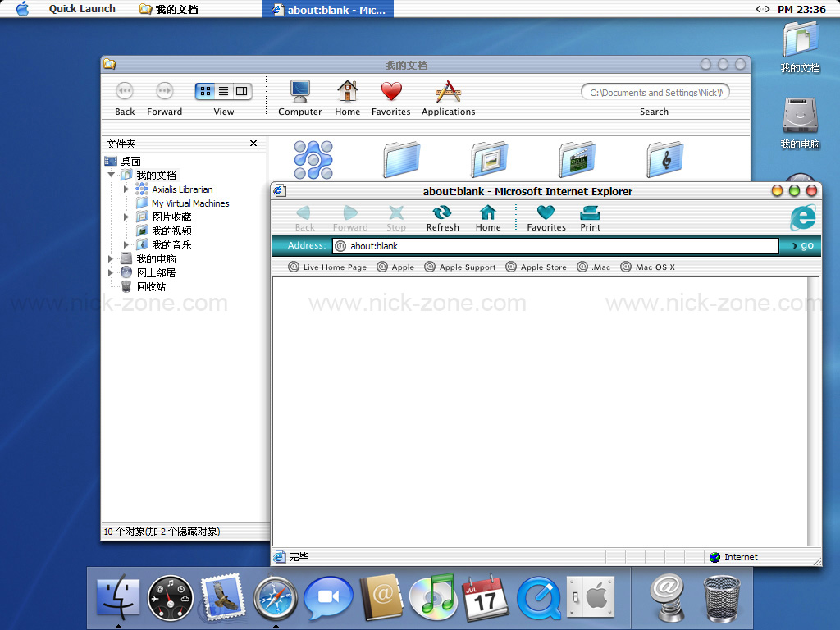The height and width of the screenshot is (630, 840).
Task: Switch to list view in View control
Action: point(223,91)
